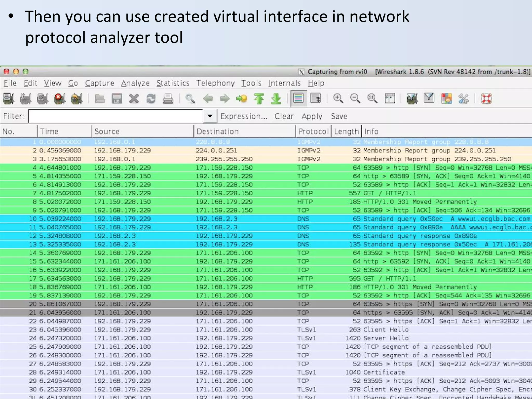Image resolution: width=532 pixels, height=399 pixels.
Task: Click the Go to last packet arrow
Action: [x=276, y=99]
